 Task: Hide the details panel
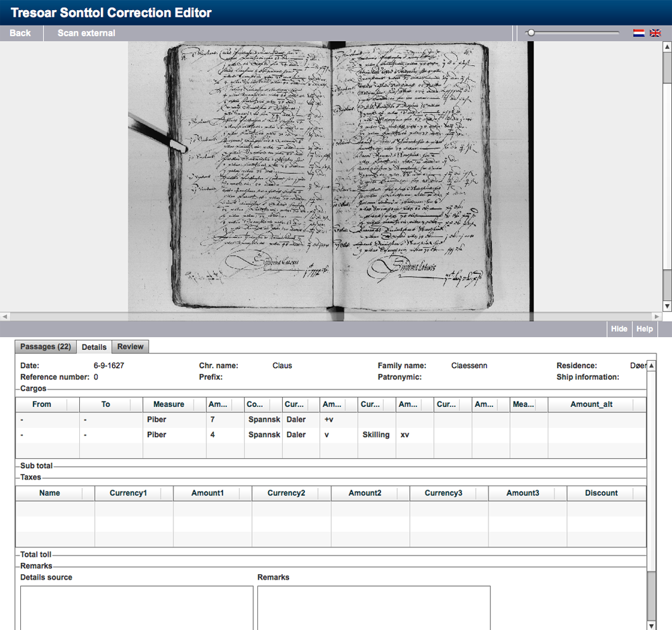click(x=619, y=329)
